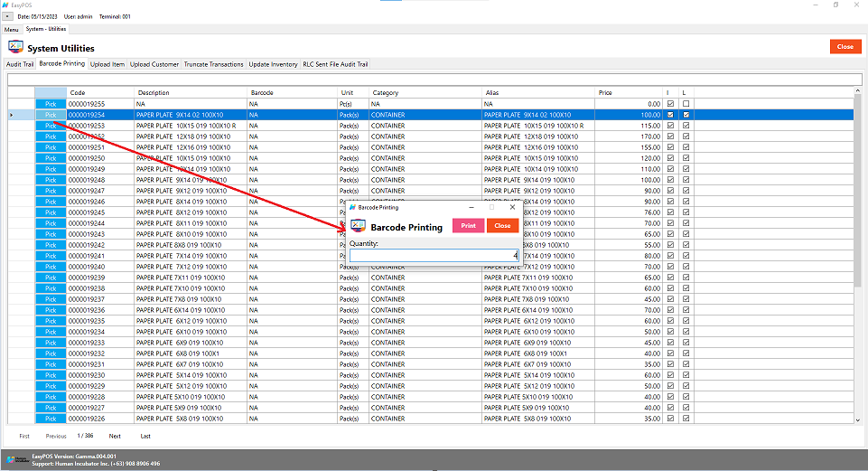Open the RLC Sent File Audit Trail tab

click(x=335, y=64)
